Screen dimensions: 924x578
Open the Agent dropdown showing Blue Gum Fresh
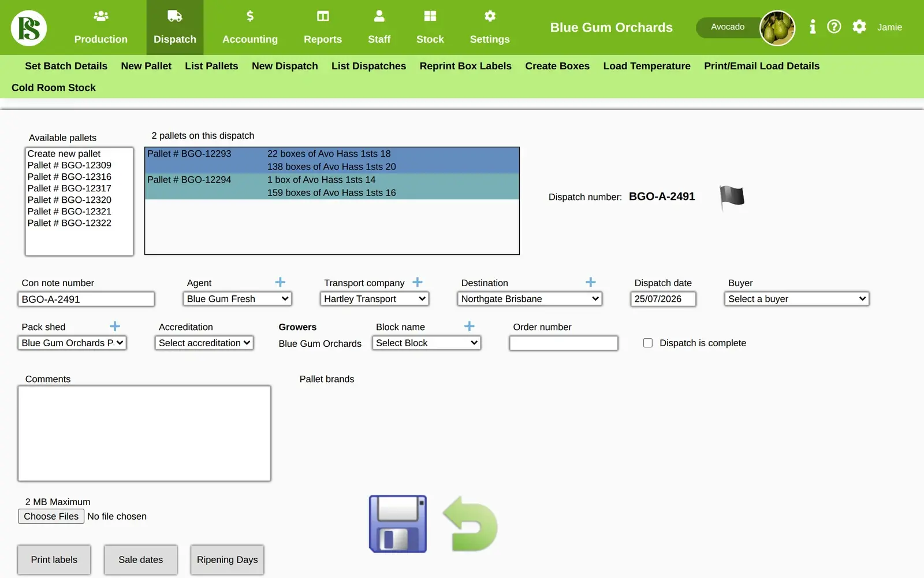point(237,299)
